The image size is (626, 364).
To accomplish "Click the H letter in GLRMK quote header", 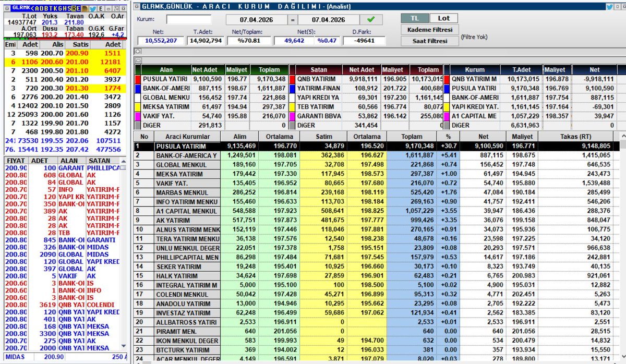I will (x=65, y=8).
